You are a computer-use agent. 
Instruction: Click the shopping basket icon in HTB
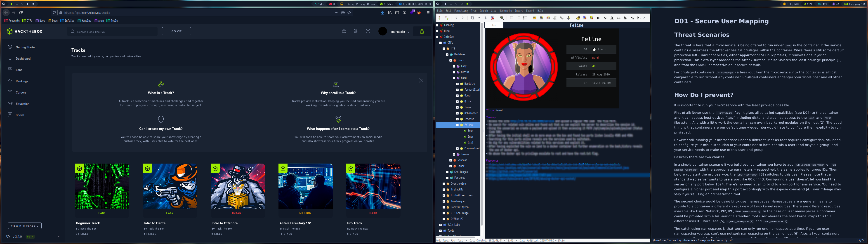pyautogui.click(x=344, y=31)
